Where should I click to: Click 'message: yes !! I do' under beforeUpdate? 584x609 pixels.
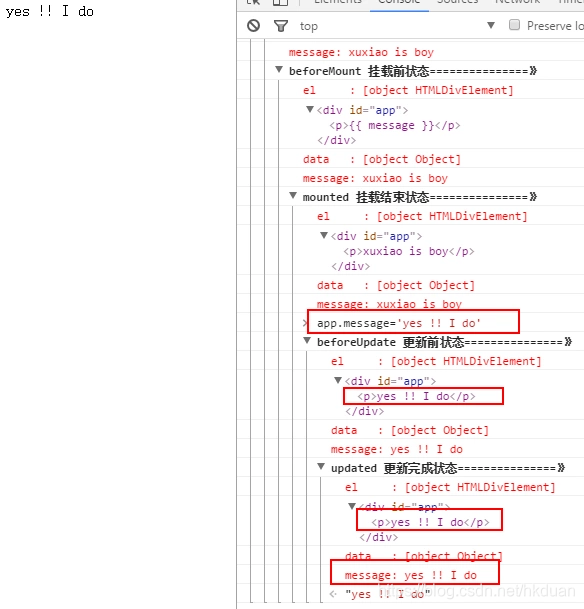[x=396, y=449]
